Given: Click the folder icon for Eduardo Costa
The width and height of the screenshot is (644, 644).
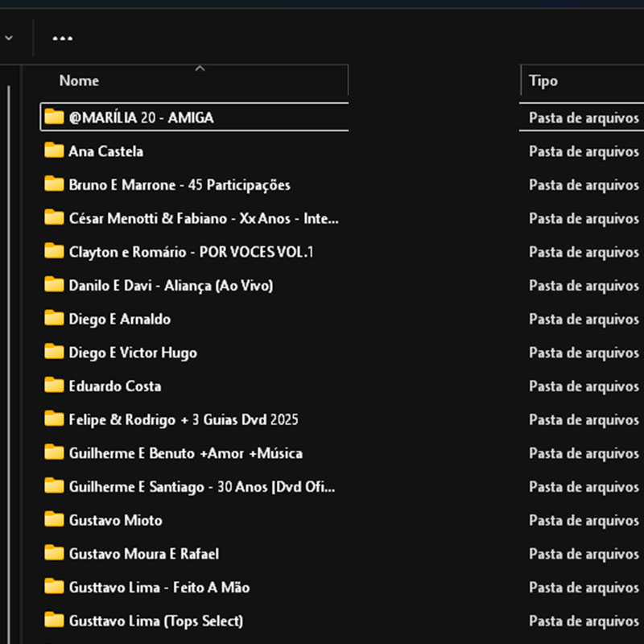Looking at the screenshot, I should 54,385.
